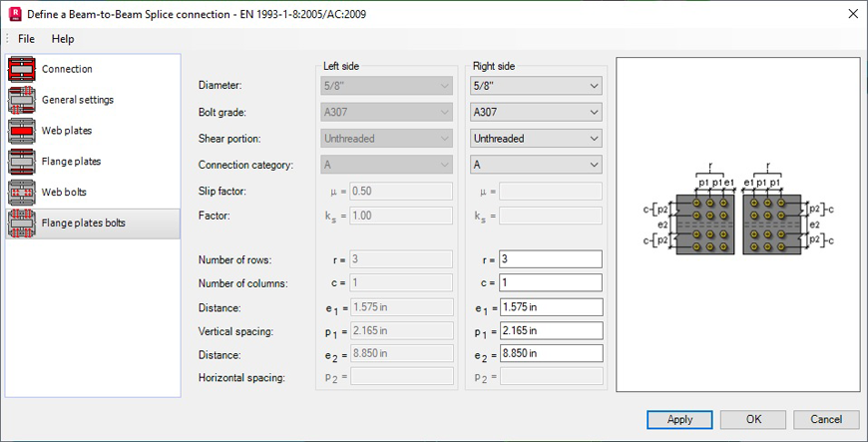Open the Help menu
Viewport: 868px width, 442px height.
pos(63,39)
